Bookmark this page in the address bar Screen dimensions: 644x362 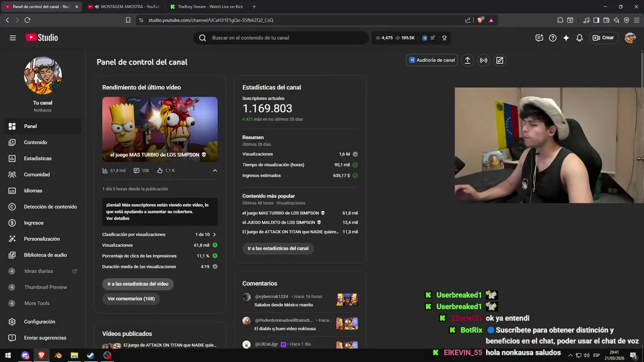[x=128, y=20]
